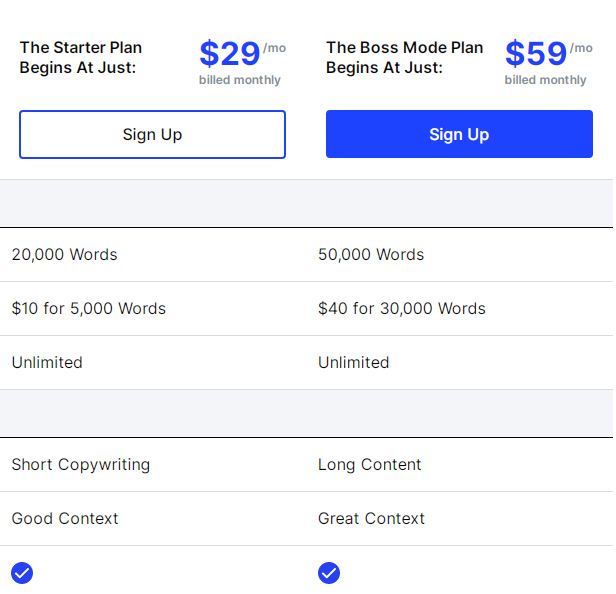Click "billed monthly" under the $59 price
This screenshot has height=594, width=616.
546,80
